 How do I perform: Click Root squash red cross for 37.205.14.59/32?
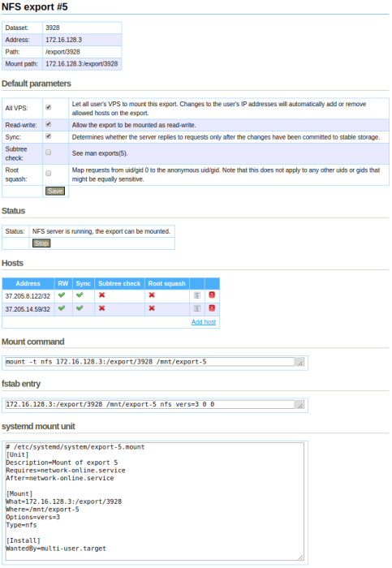(152, 308)
